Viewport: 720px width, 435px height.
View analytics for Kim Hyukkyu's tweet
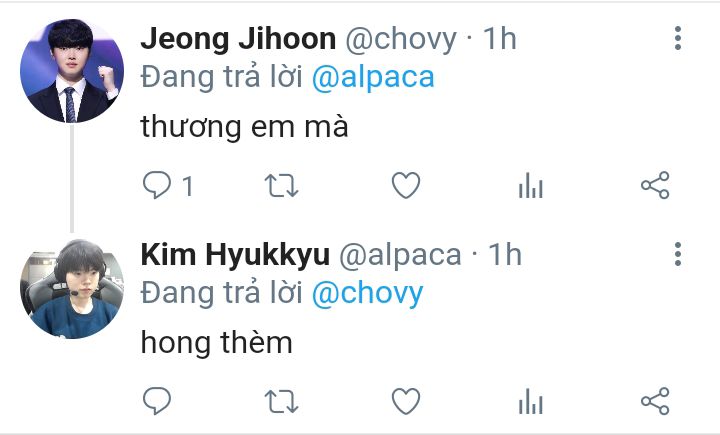click(x=531, y=401)
